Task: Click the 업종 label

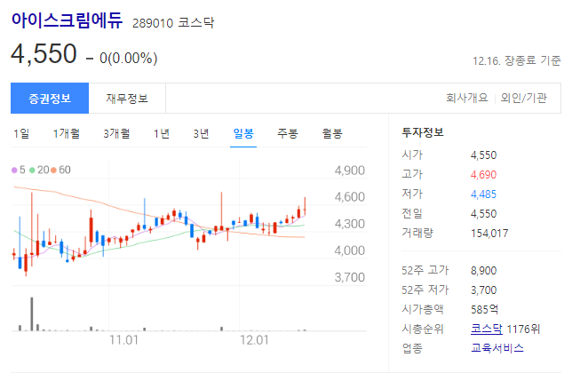Action: pyautogui.click(x=412, y=348)
